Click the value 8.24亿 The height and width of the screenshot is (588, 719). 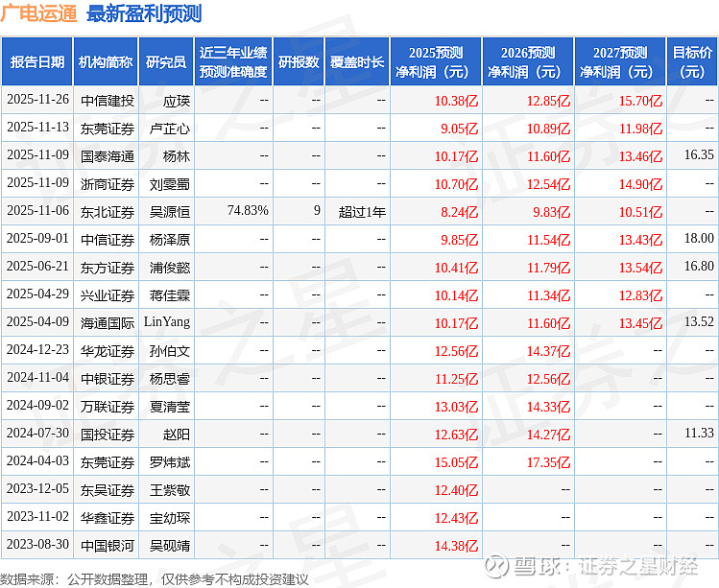pos(460,212)
